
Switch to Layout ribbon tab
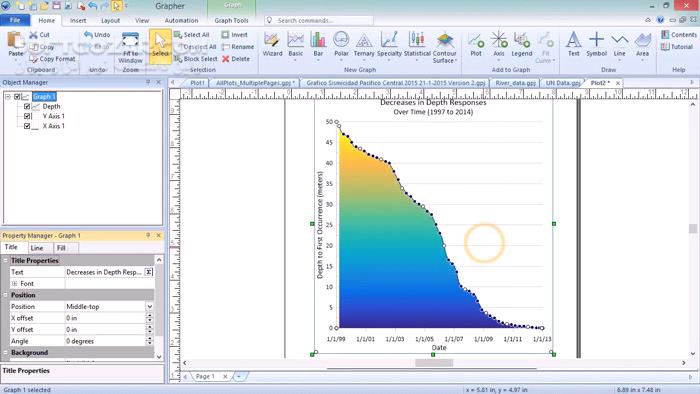[110, 21]
